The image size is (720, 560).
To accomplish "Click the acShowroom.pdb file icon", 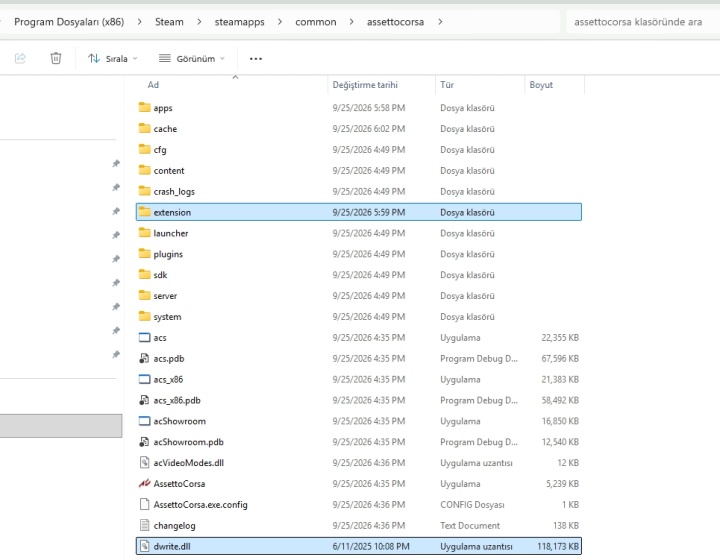I will coord(144,442).
